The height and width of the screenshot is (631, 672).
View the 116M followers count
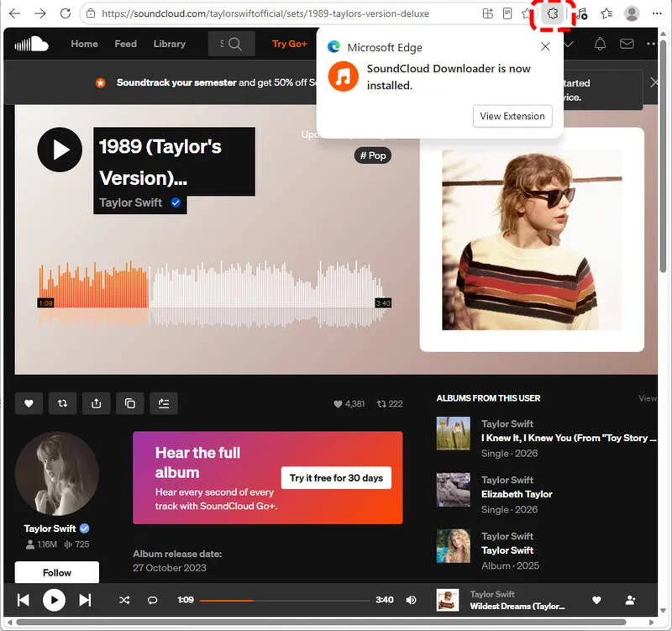pyautogui.click(x=41, y=544)
